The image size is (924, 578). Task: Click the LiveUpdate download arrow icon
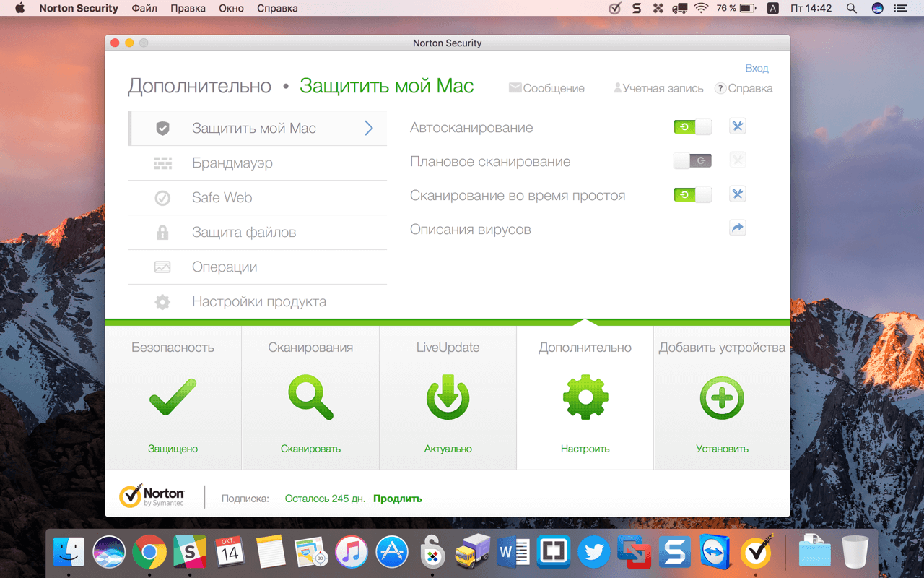point(448,397)
